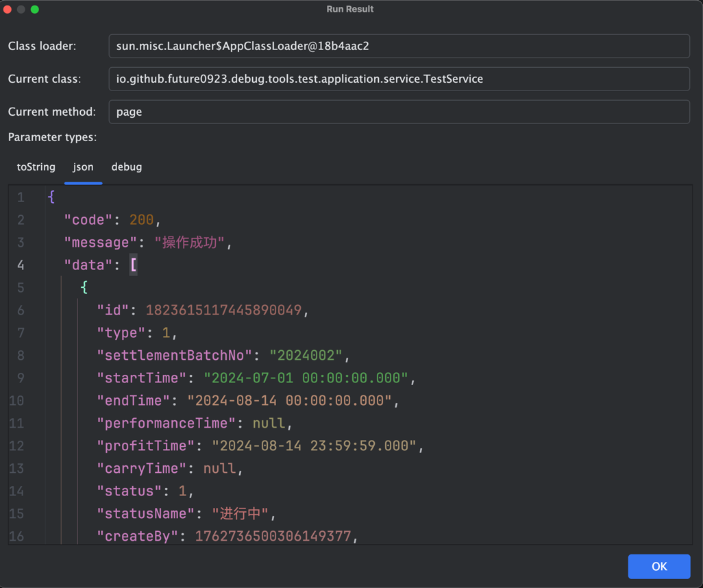Click the "carryTime" key
This screenshot has height=588, width=703.
142,469
